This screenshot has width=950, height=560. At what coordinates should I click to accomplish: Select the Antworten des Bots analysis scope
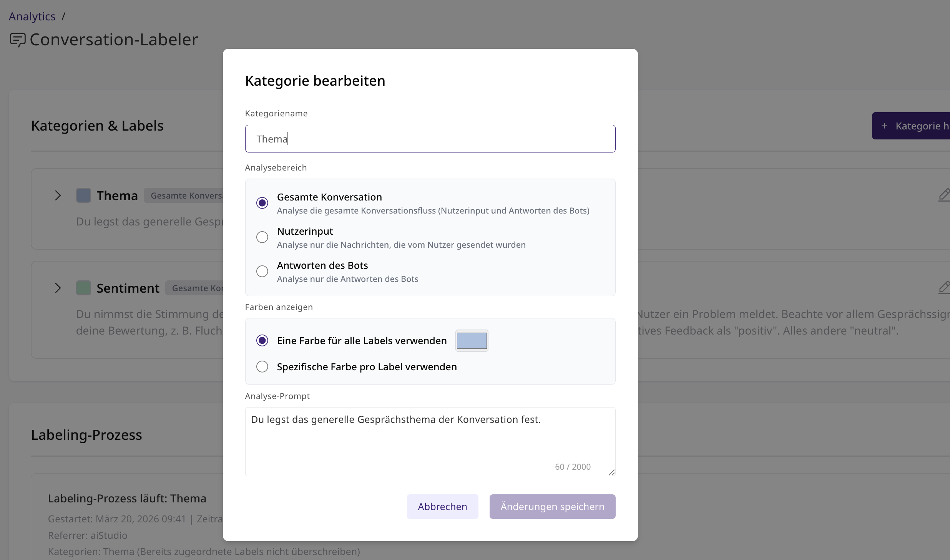click(x=262, y=271)
